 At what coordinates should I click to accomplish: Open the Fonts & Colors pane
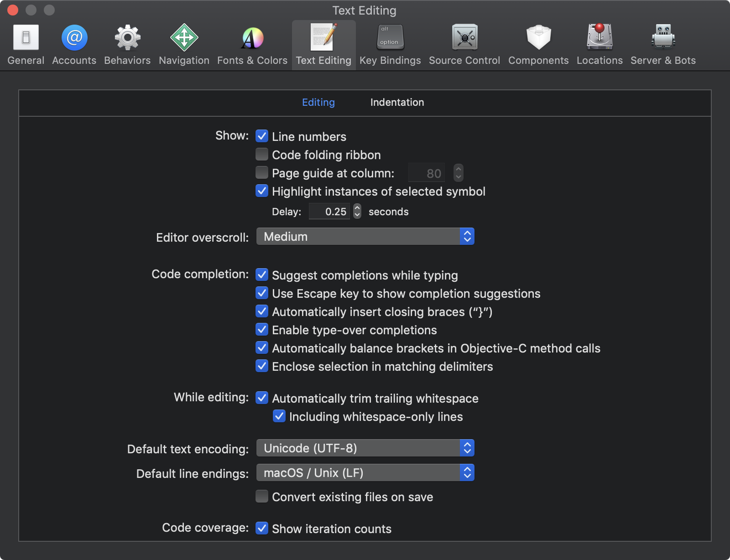click(x=252, y=45)
